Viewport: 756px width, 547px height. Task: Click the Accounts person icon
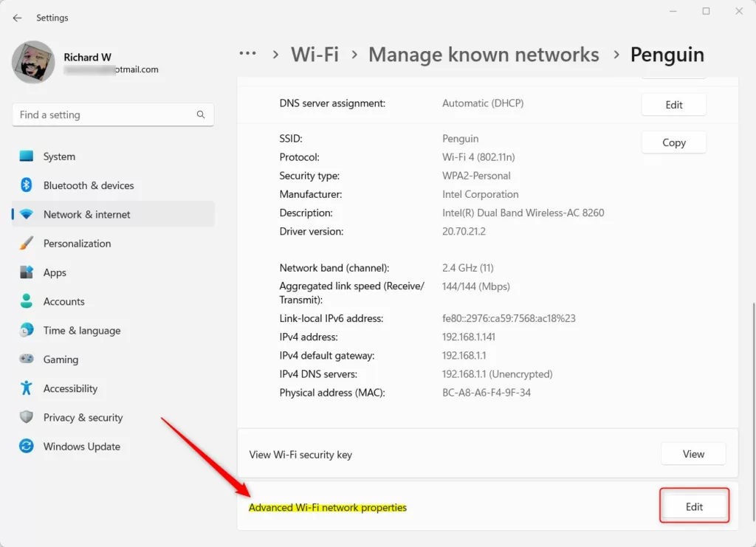27,301
